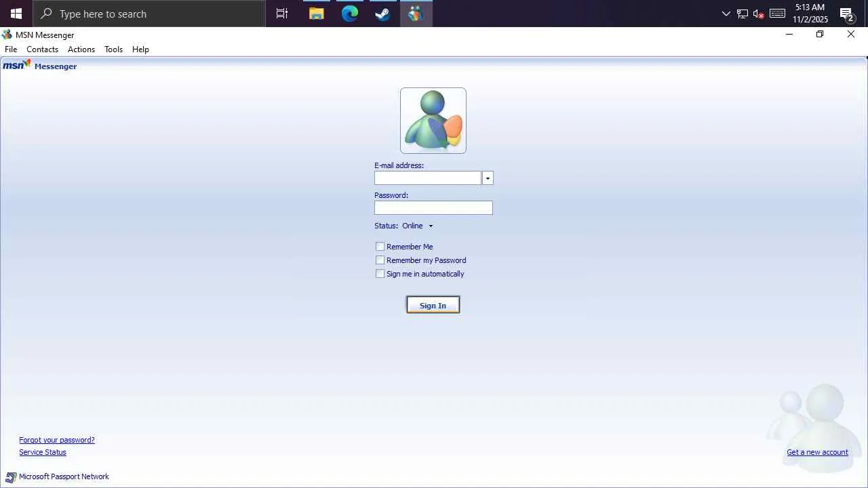Open the Service Status link
868x488 pixels.
tap(43, 452)
